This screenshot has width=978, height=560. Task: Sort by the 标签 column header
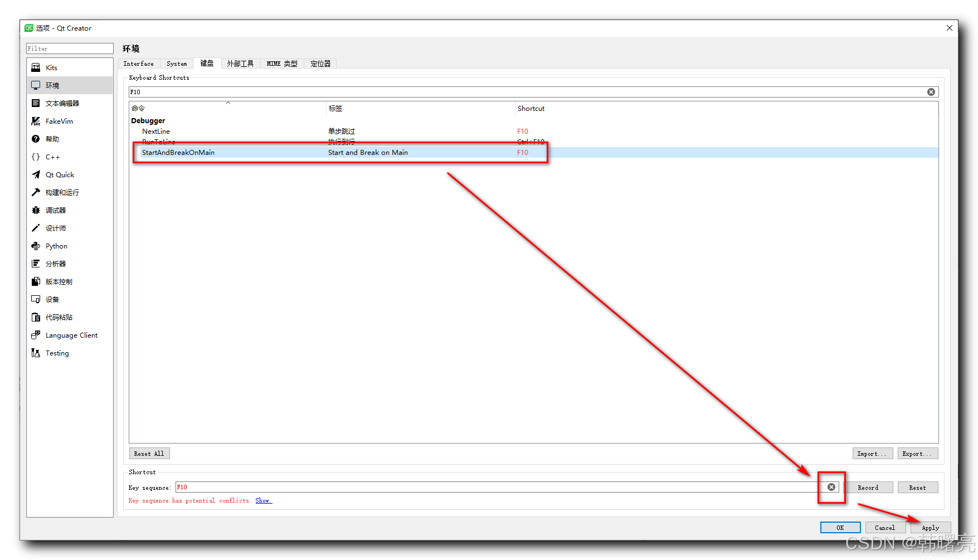(x=420, y=108)
